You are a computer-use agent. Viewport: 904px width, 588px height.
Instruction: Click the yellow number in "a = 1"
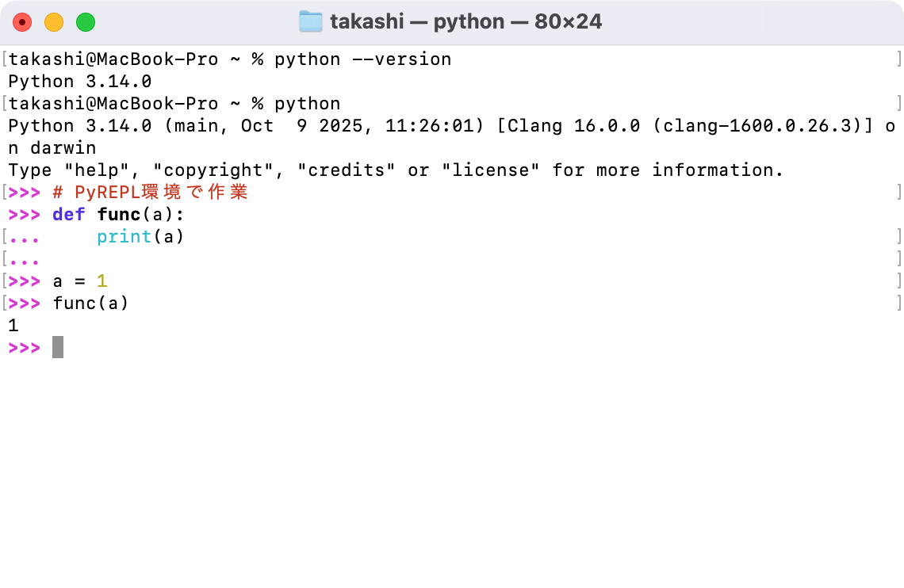click(102, 281)
